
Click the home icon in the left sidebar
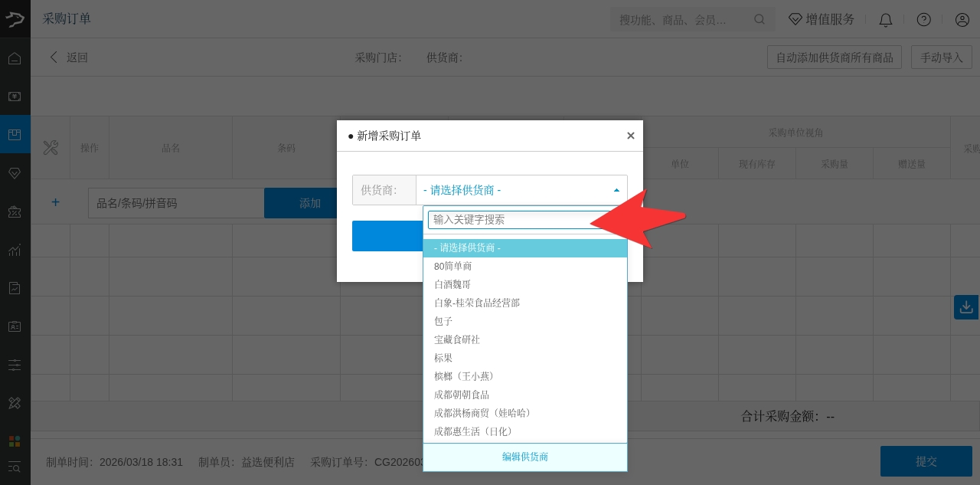click(15, 58)
